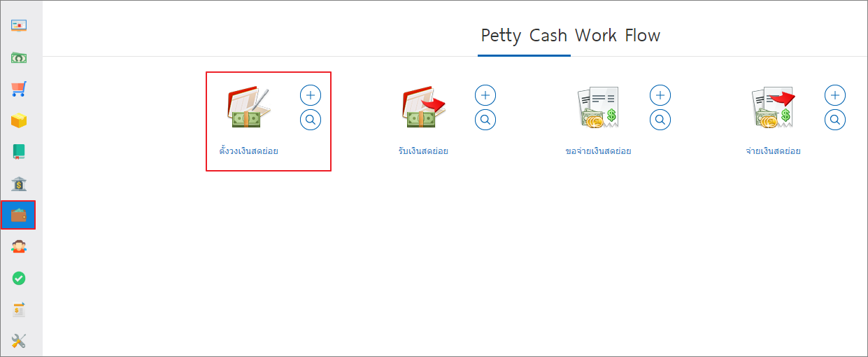This screenshot has height=357, width=868.
Task: Search ขอจ่ายเงินสดย่อย records with the magnifier
Action: pyautogui.click(x=660, y=120)
